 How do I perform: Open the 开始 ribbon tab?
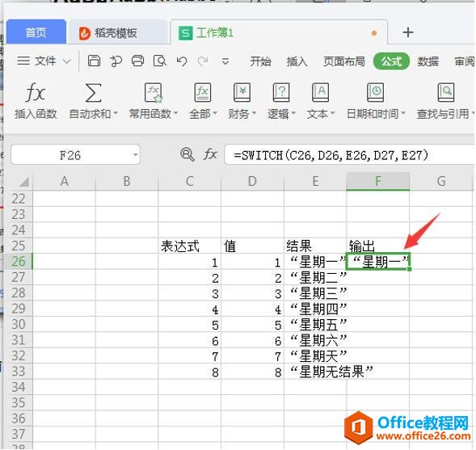pos(260,61)
